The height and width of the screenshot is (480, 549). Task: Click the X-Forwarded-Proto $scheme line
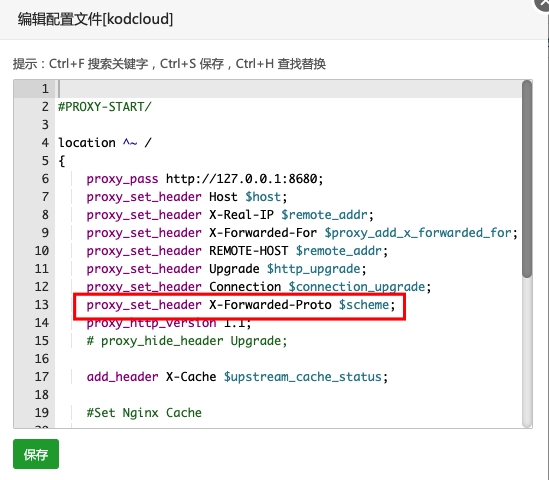pyautogui.click(x=241, y=305)
